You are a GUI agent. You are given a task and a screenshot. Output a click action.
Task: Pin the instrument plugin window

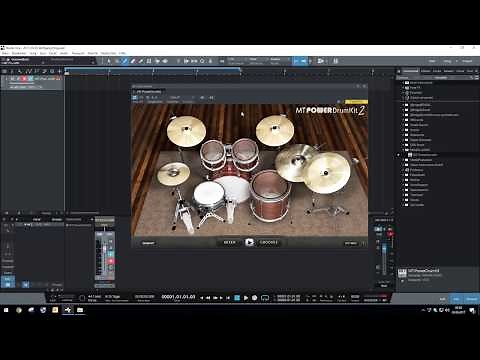[358, 86]
